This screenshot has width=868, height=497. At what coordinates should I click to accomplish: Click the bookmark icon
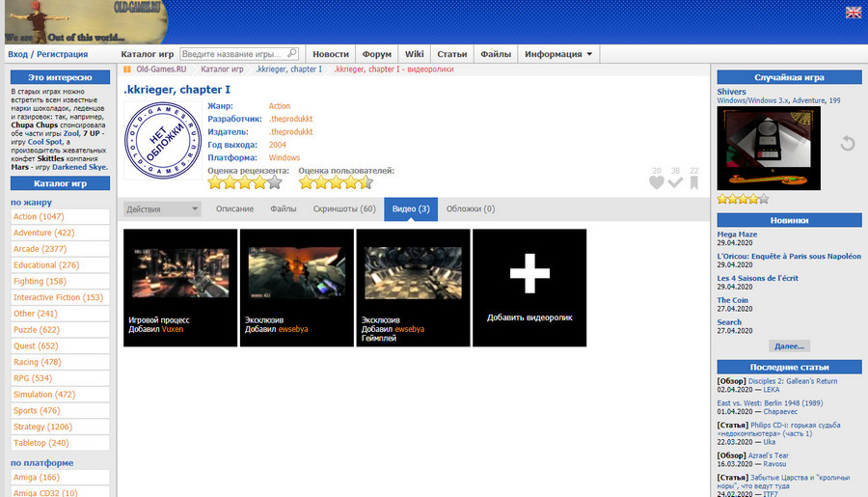[x=693, y=182]
